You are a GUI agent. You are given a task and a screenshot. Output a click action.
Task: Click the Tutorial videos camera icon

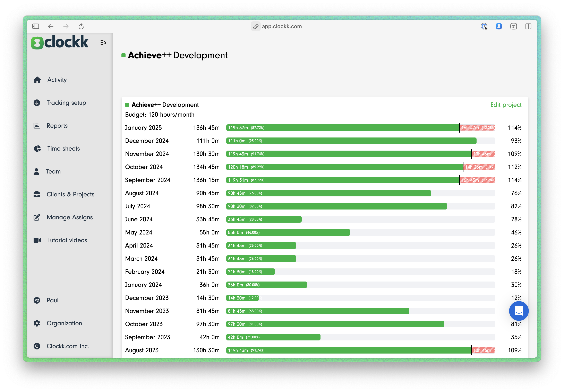[x=37, y=240]
